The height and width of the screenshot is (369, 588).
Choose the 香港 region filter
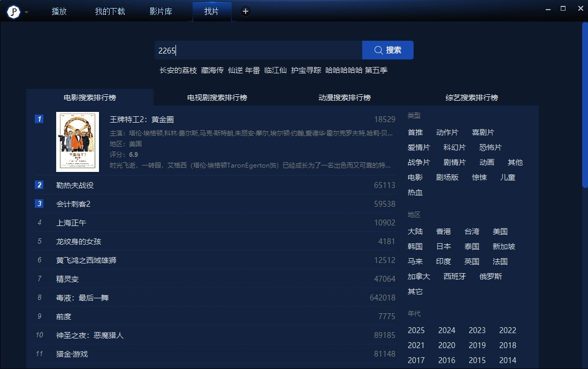[444, 231]
